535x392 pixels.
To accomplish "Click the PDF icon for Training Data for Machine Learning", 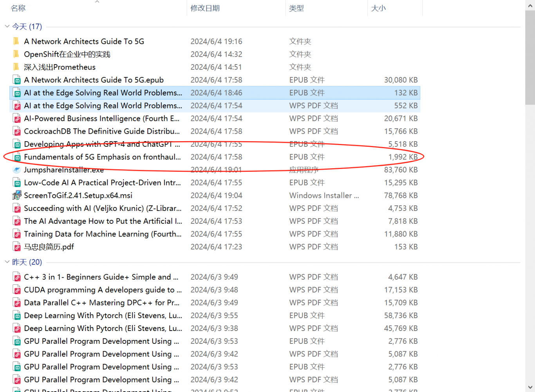I will coord(17,234).
